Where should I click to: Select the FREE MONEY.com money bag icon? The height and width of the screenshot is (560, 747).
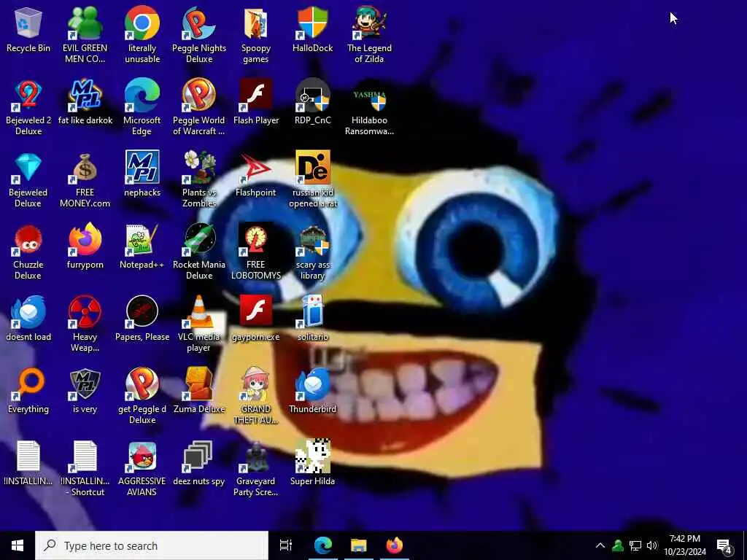[x=85, y=168]
